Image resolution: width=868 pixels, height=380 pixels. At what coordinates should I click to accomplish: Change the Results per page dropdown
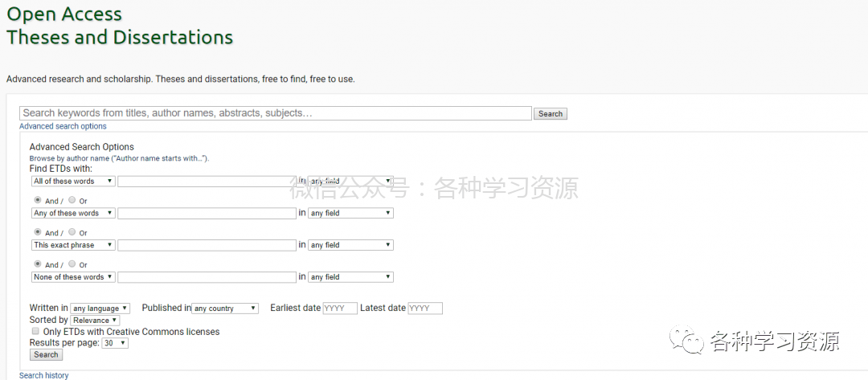[x=115, y=343]
